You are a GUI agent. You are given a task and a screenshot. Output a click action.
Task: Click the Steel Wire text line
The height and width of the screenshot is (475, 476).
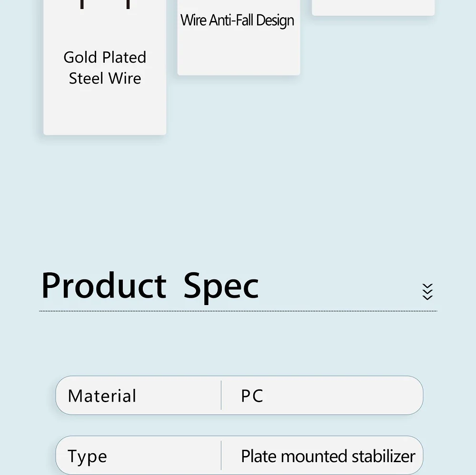point(105,79)
